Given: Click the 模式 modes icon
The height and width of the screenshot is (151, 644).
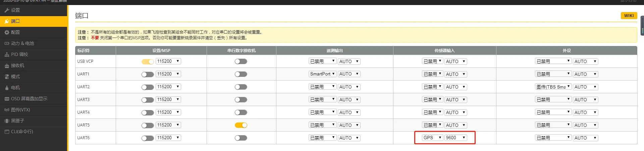Looking at the screenshot, I should point(7,77).
